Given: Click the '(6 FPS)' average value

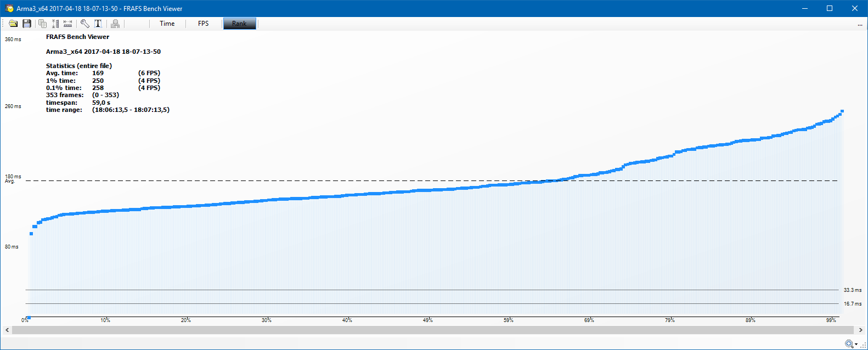Looking at the screenshot, I should pos(149,73).
